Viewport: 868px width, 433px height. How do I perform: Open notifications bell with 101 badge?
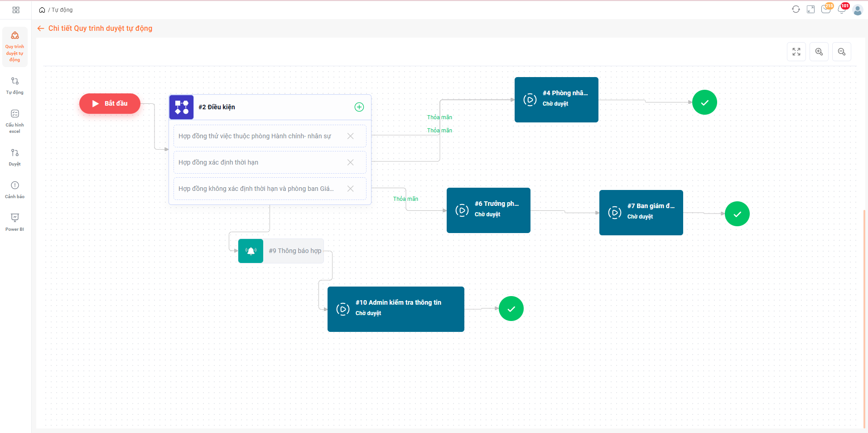(x=842, y=10)
